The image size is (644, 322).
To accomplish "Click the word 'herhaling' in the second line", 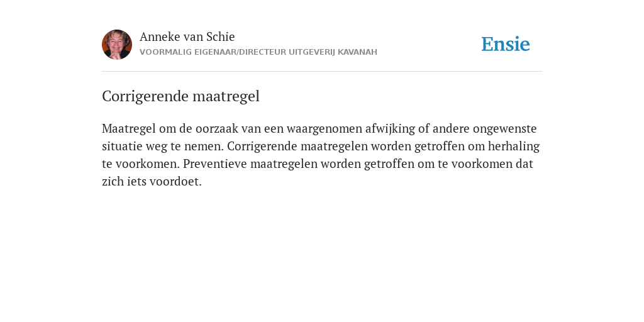I will click(514, 146).
